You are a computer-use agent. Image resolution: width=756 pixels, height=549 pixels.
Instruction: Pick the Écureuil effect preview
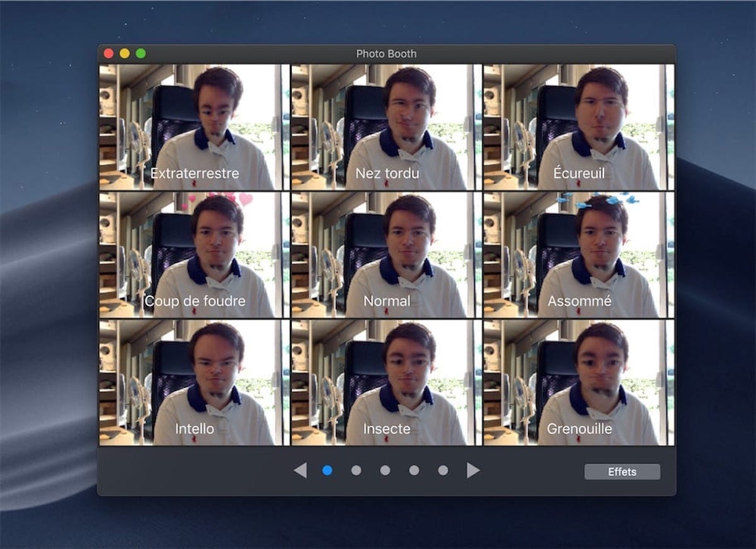(x=578, y=127)
